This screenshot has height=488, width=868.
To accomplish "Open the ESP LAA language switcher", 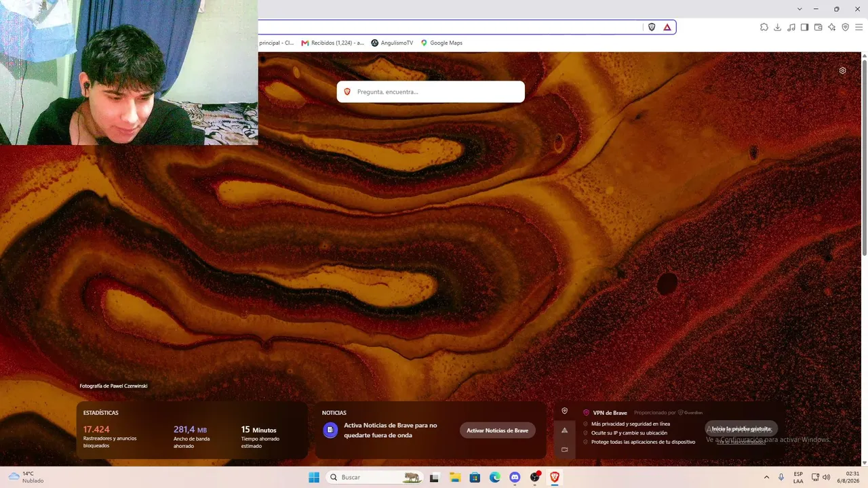I will (799, 477).
